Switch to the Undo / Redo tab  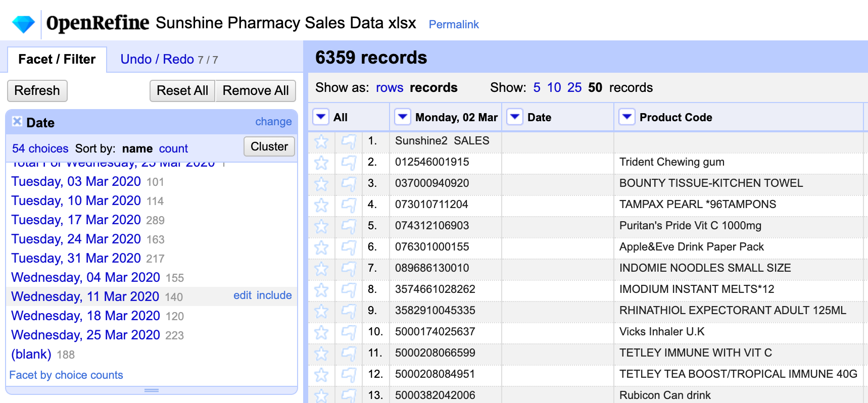pos(157,60)
